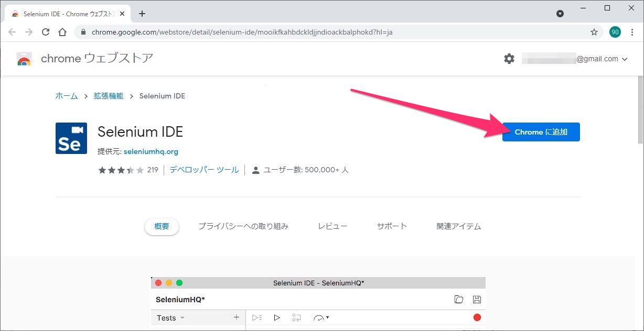Click the browser back arrow
The height and width of the screenshot is (331, 644).
tap(12, 32)
